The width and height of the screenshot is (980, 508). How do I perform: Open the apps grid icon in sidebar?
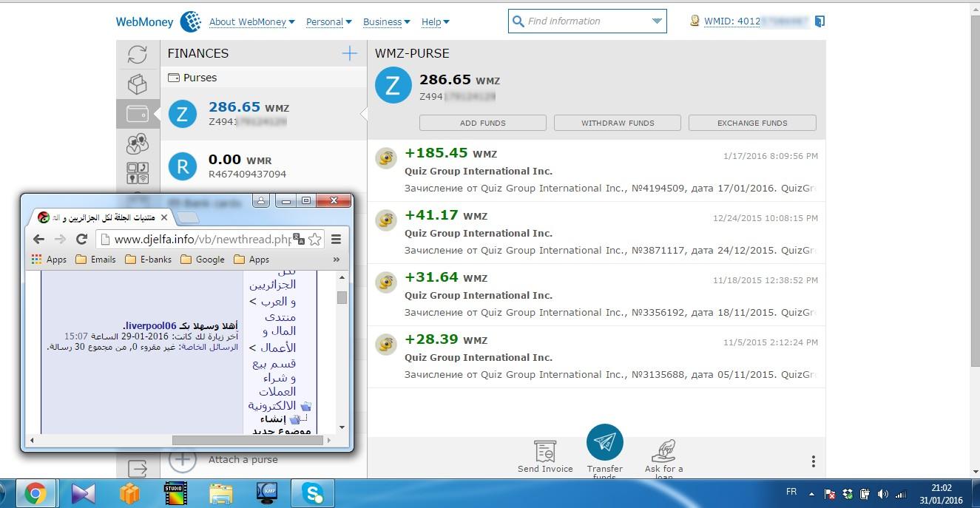(138, 173)
